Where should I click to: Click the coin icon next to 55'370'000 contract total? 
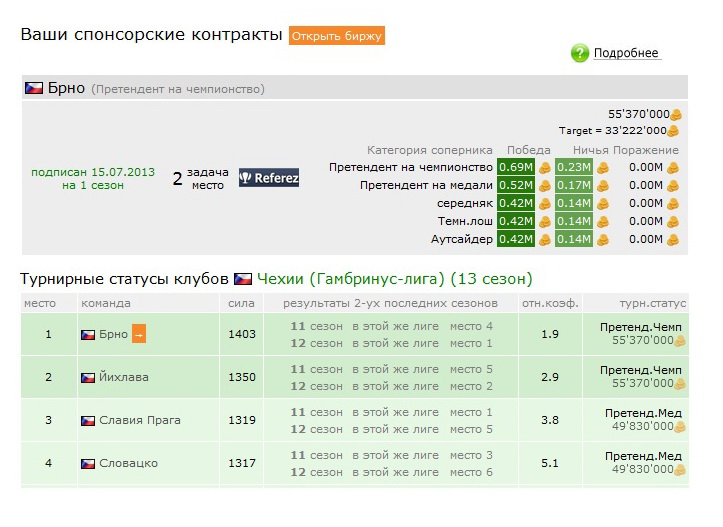(x=676, y=114)
